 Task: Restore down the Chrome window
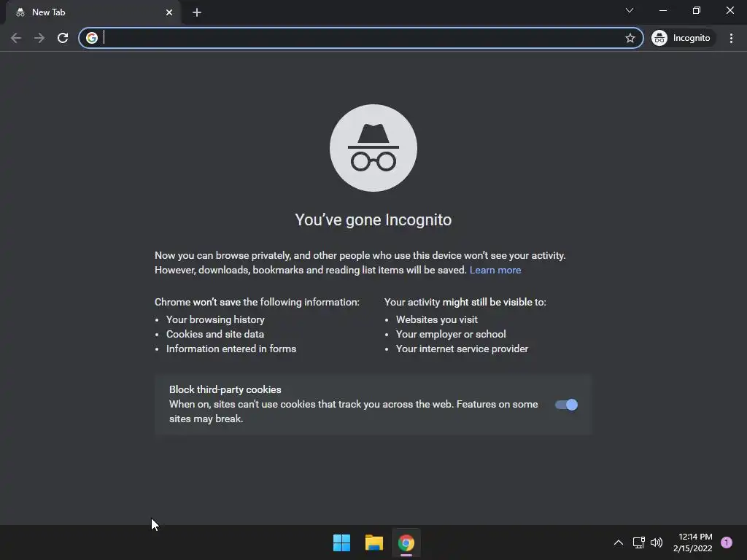(x=697, y=10)
